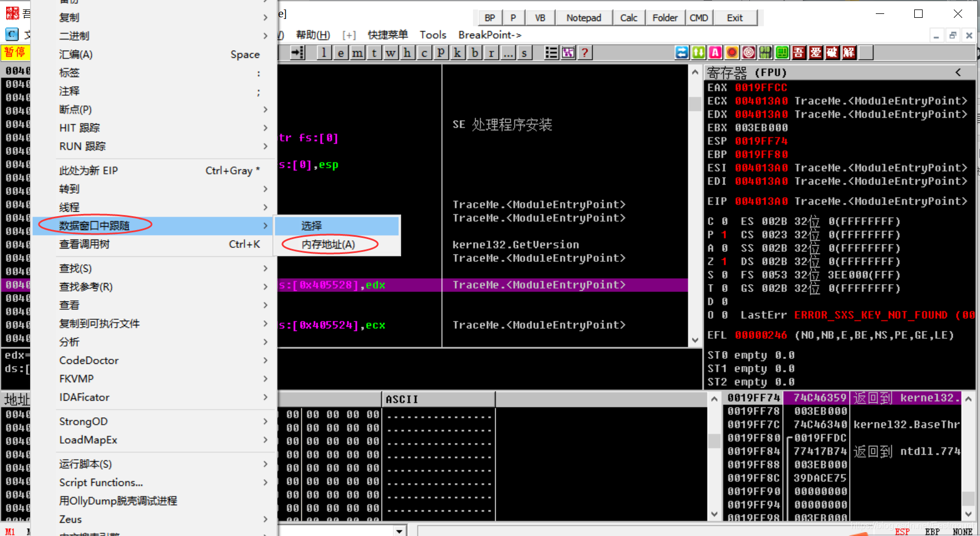Expand the 查找(S) submenu
The width and height of the screenshot is (980, 536).
(154, 269)
